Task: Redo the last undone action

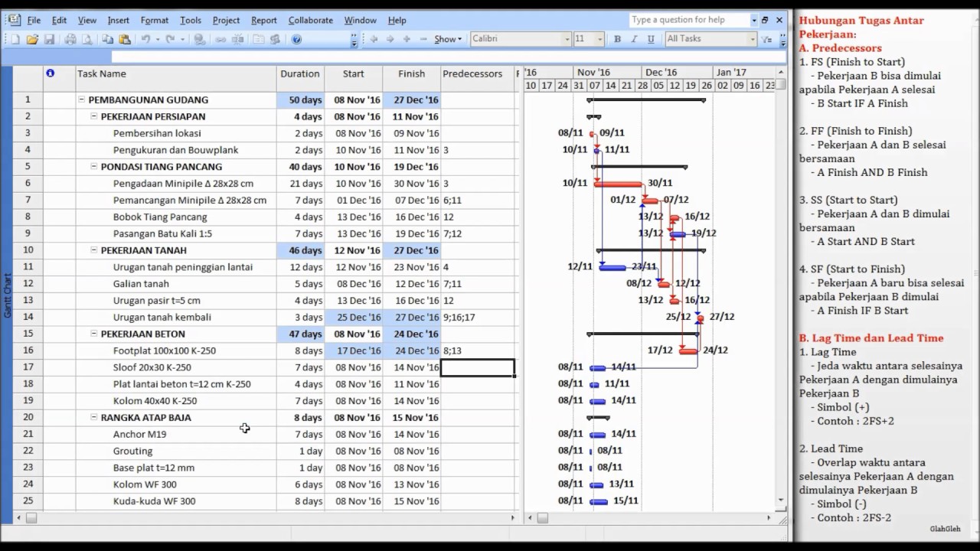Action: (x=170, y=39)
